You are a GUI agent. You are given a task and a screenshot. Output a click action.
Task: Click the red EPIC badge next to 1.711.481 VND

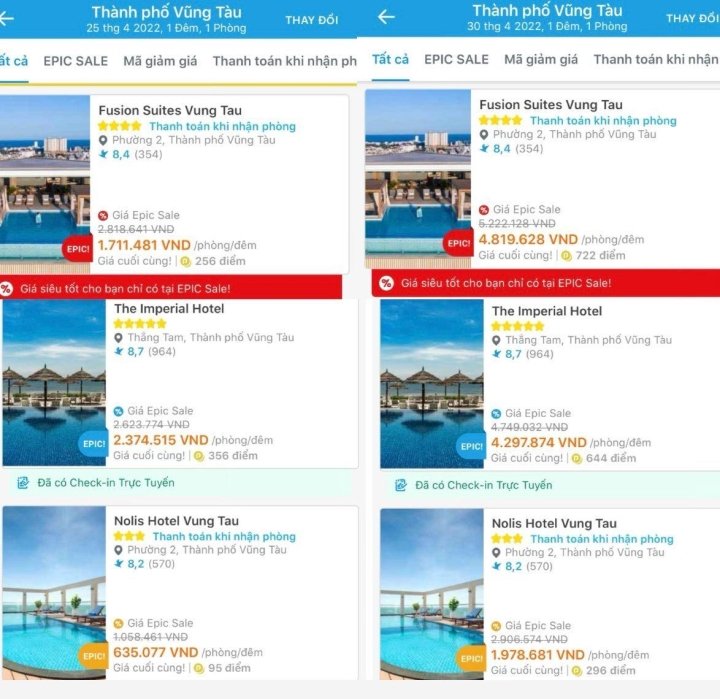click(77, 248)
